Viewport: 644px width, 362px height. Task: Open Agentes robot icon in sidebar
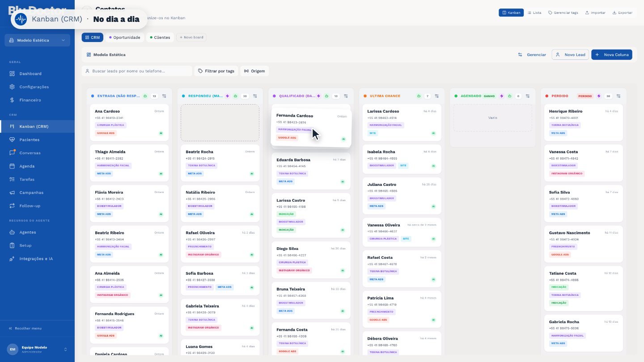12,232
